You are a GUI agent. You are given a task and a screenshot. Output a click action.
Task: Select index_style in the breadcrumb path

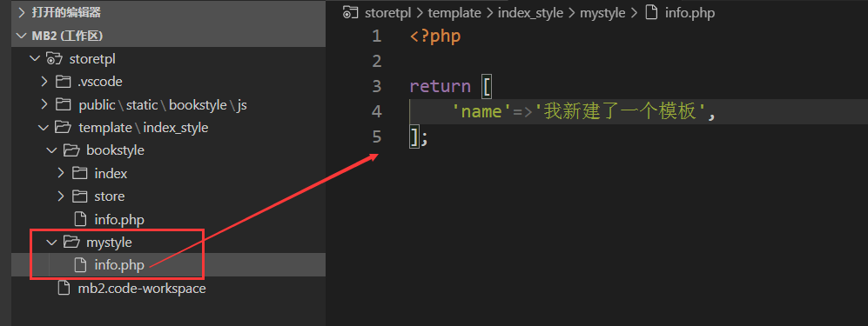point(530,12)
